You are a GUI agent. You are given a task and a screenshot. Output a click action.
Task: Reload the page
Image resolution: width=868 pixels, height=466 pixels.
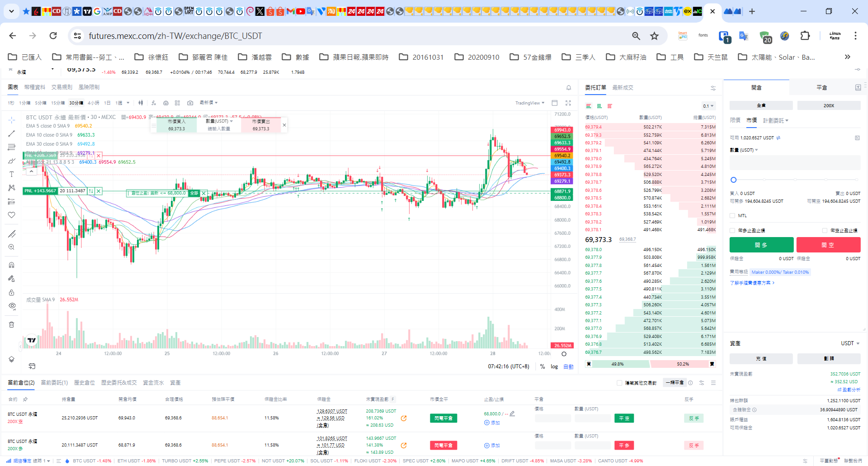tap(53, 36)
